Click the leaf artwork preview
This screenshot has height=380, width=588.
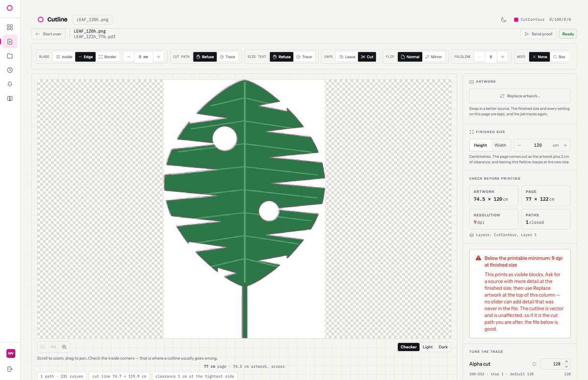[x=245, y=209]
